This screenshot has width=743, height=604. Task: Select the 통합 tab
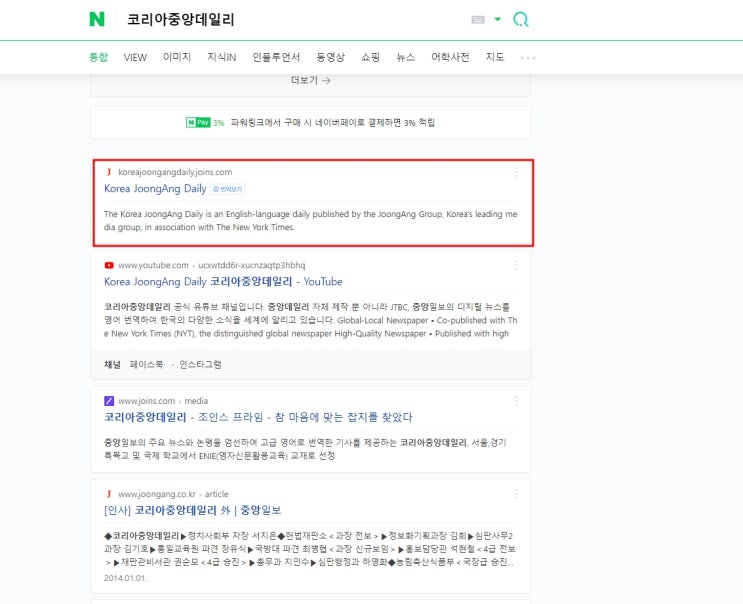pyautogui.click(x=99, y=57)
